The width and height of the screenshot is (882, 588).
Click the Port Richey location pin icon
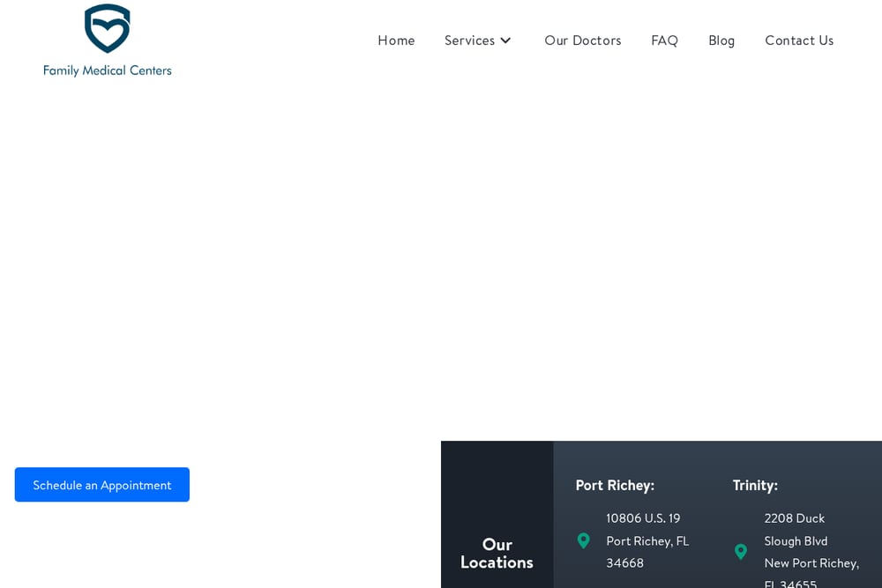[x=583, y=540]
